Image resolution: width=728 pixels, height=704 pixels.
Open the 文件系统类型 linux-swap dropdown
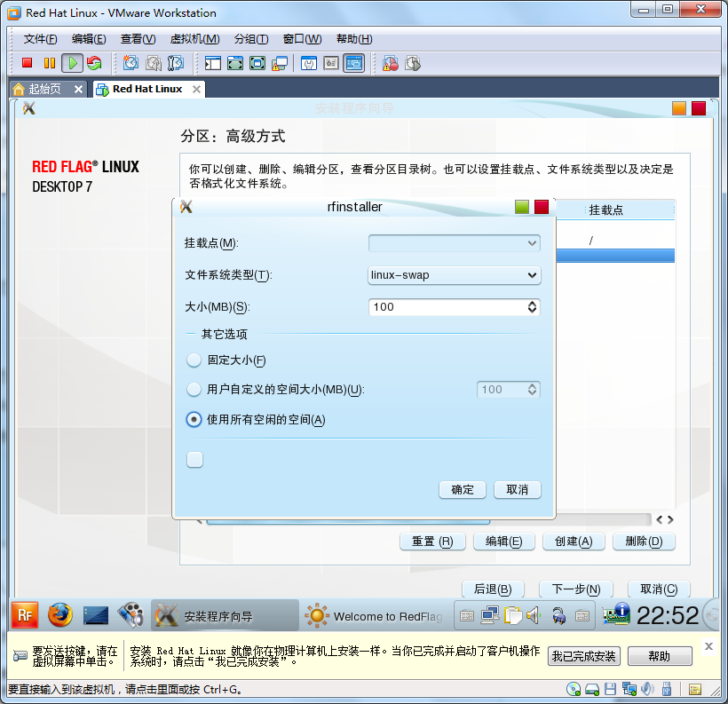pos(454,275)
